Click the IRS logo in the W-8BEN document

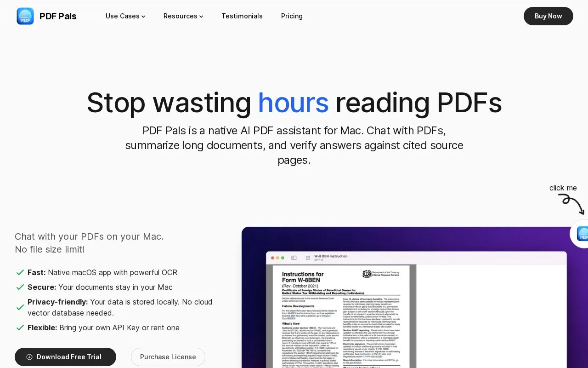(x=367, y=274)
